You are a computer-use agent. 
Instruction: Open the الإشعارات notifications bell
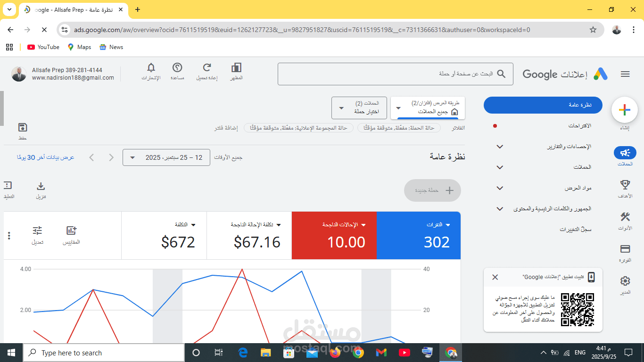151,68
